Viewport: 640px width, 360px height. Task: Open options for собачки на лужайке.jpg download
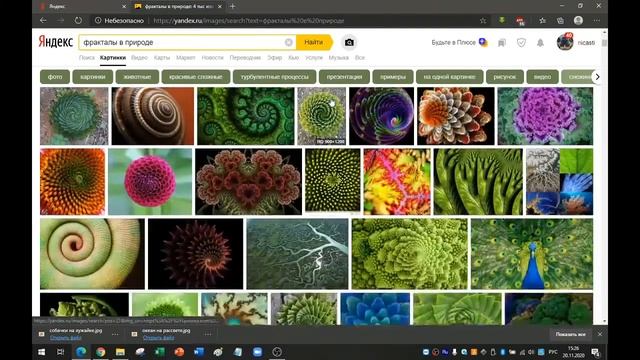tap(115, 334)
